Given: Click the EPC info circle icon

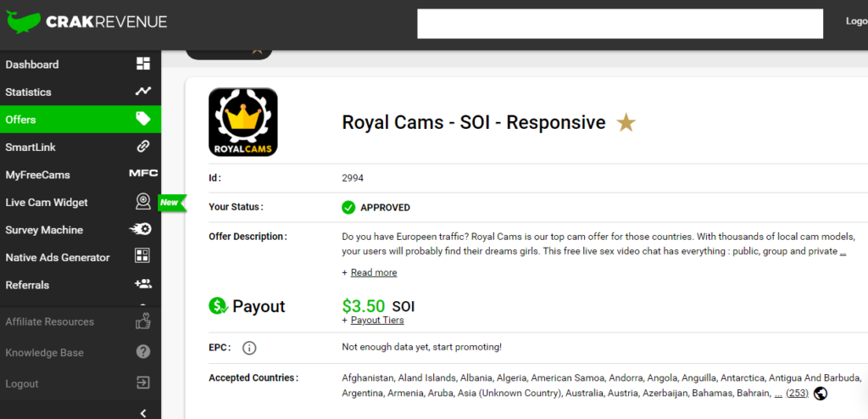Looking at the screenshot, I should click(x=250, y=348).
